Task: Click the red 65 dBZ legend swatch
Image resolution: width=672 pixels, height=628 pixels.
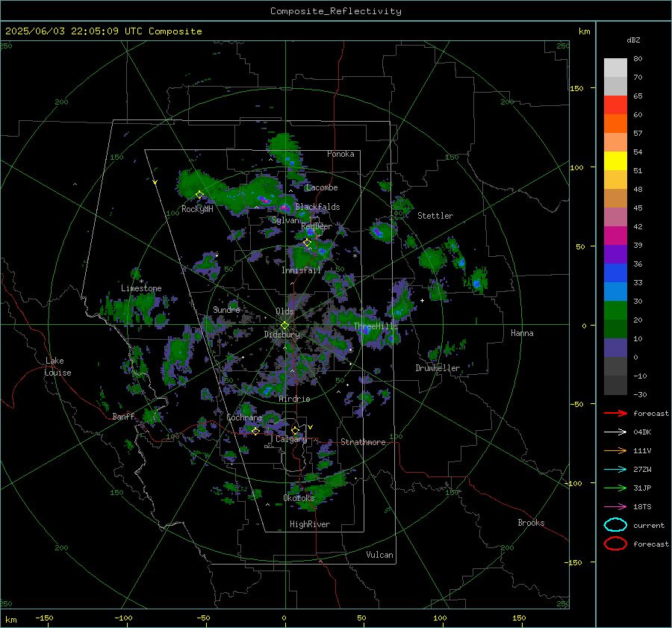Action: click(x=615, y=105)
